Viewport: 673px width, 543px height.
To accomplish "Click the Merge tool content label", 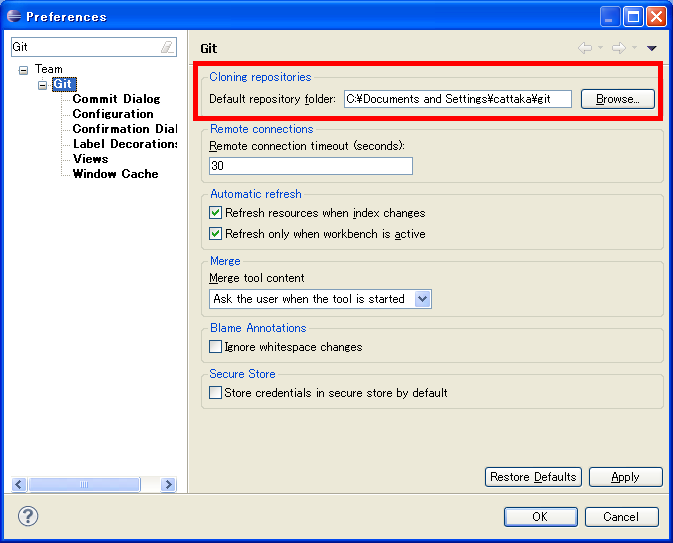I will (257, 278).
